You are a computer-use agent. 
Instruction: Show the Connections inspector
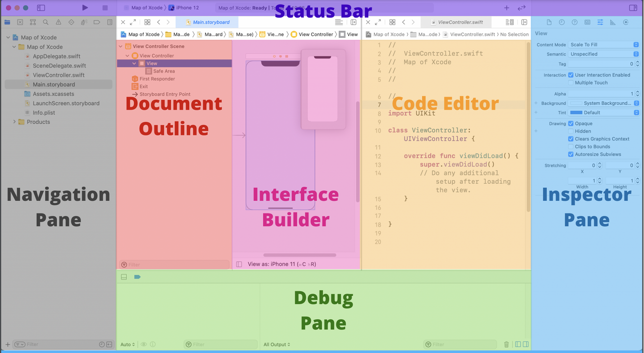pyautogui.click(x=626, y=22)
